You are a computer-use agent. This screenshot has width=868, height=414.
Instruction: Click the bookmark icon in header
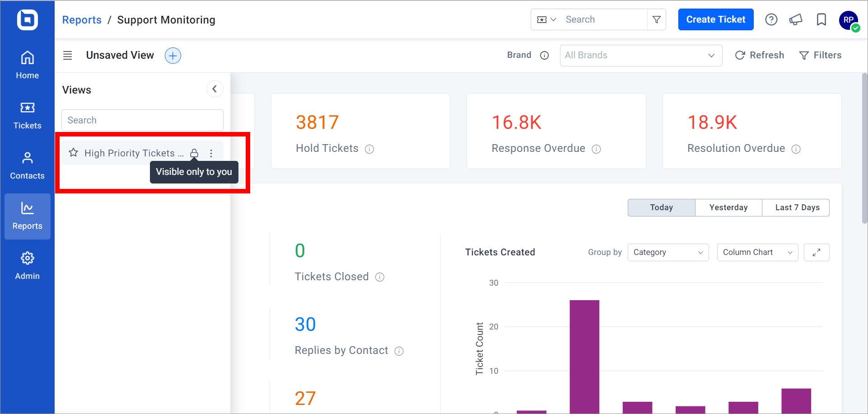(821, 19)
